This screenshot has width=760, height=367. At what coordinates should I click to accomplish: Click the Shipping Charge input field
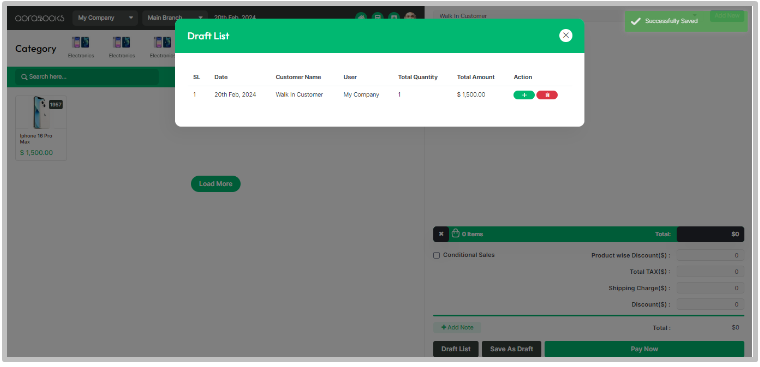tap(710, 288)
